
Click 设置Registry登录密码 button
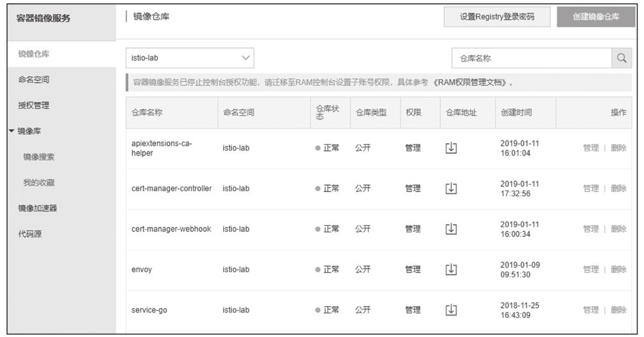(496, 17)
